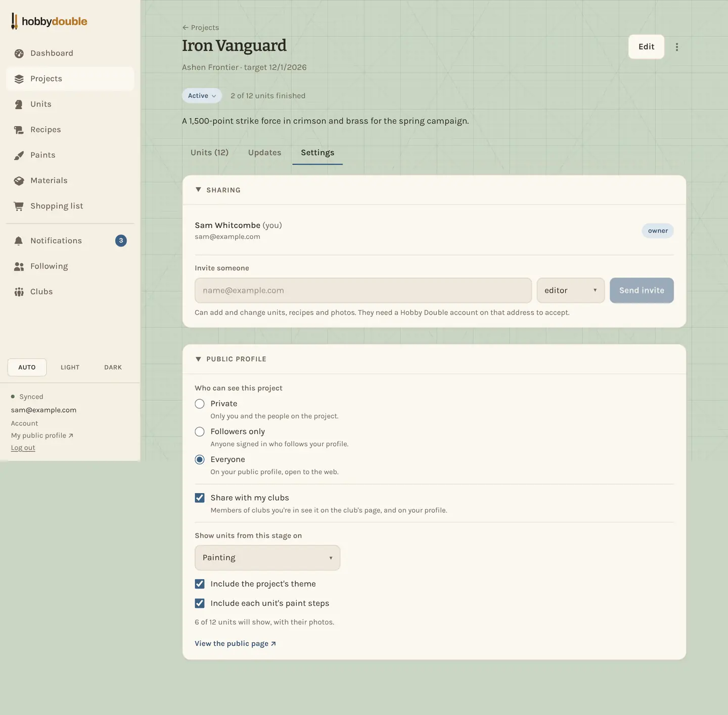The height and width of the screenshot is (715, 728).
Task: Uncheck Share with my clubs
Action: tap(200, 498)
